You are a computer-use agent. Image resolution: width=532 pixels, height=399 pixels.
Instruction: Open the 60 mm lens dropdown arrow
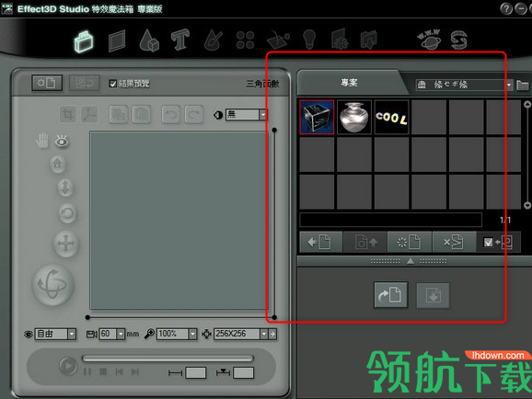121,335
